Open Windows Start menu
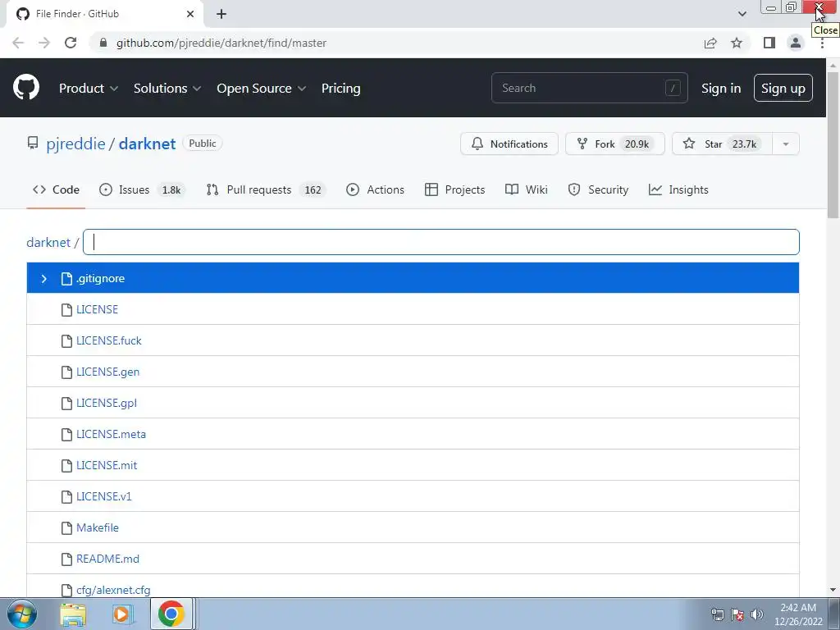This screenshot has width=840, height=630. (x=22, y=614)
